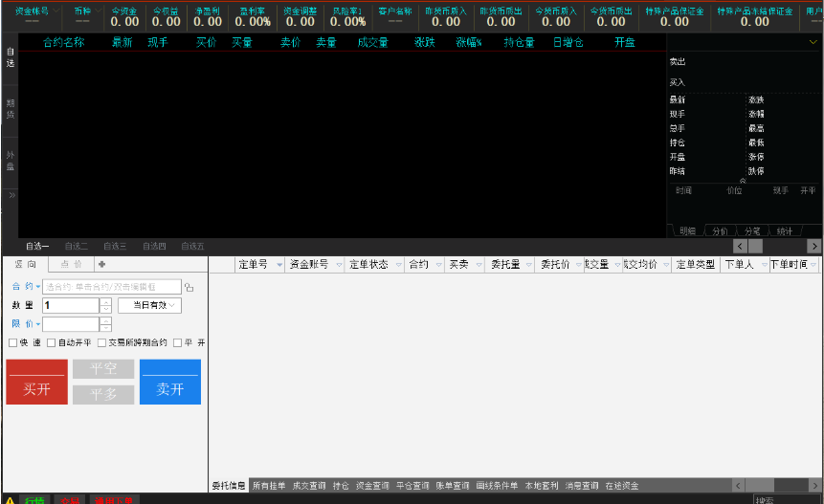Check the 交易所跨期合约 option
This screenshot has height=504, width=824.
click(x=101, y=342)
